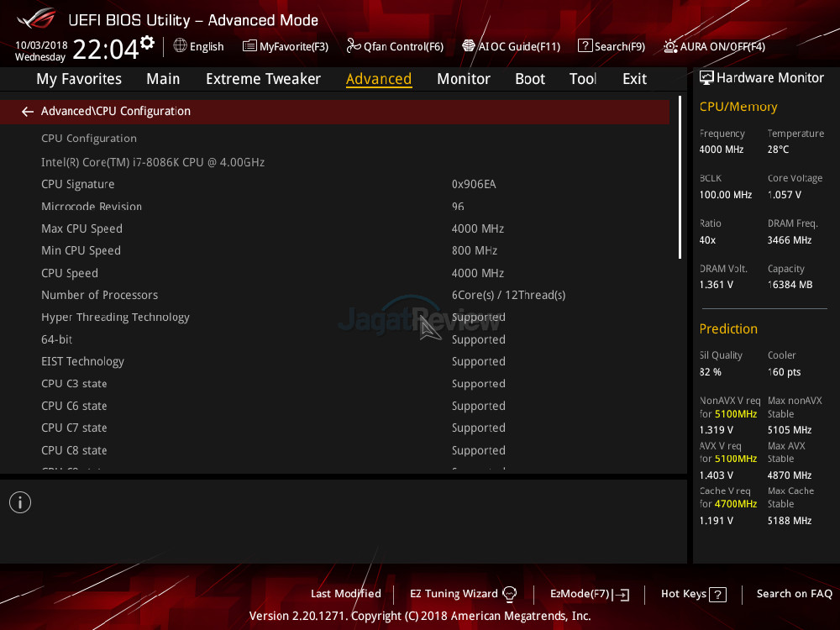Click the Qfan Control fan icon
Viewport: 840px width, 630px height.
(x=354, y=46)
